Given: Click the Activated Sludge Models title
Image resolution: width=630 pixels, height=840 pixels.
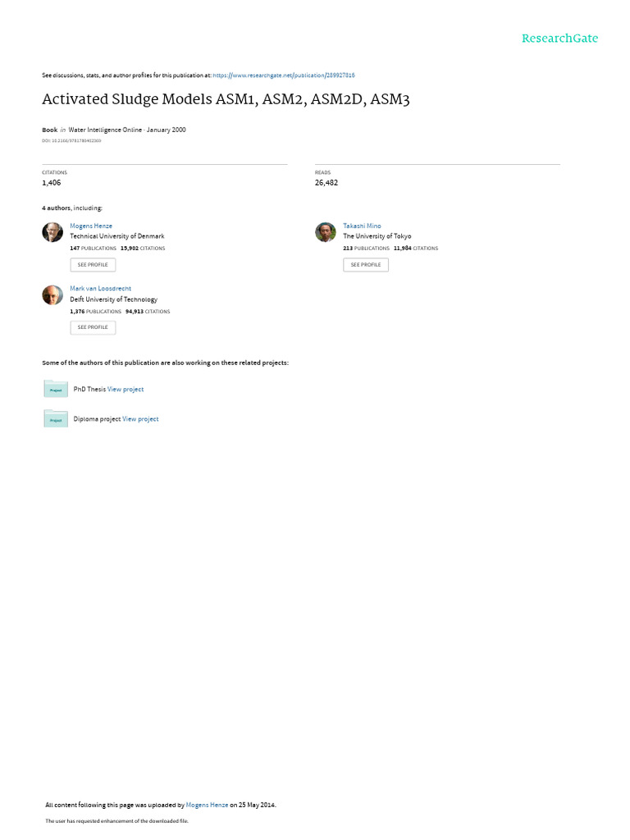Looking at the screenshot, I should click(226, 100).
